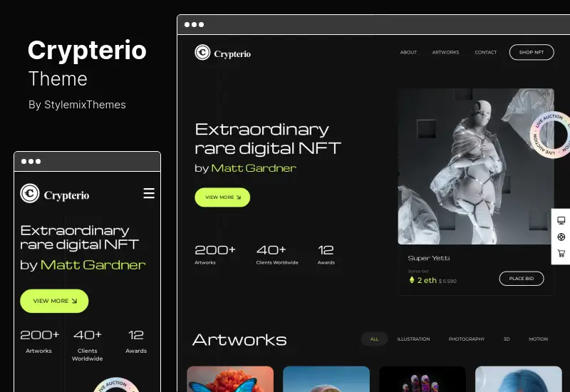
Task: Open the Contact menu item
Action: point(486,52)
